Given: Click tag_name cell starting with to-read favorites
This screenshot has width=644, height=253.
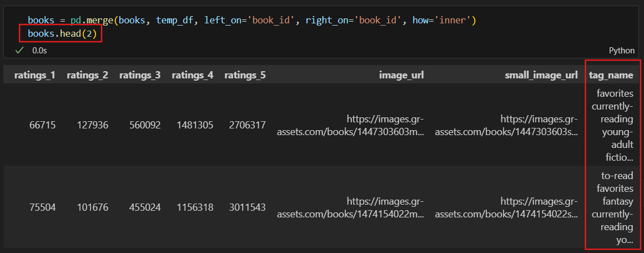Looking at the screenshot, I should [x=613, y=207].
